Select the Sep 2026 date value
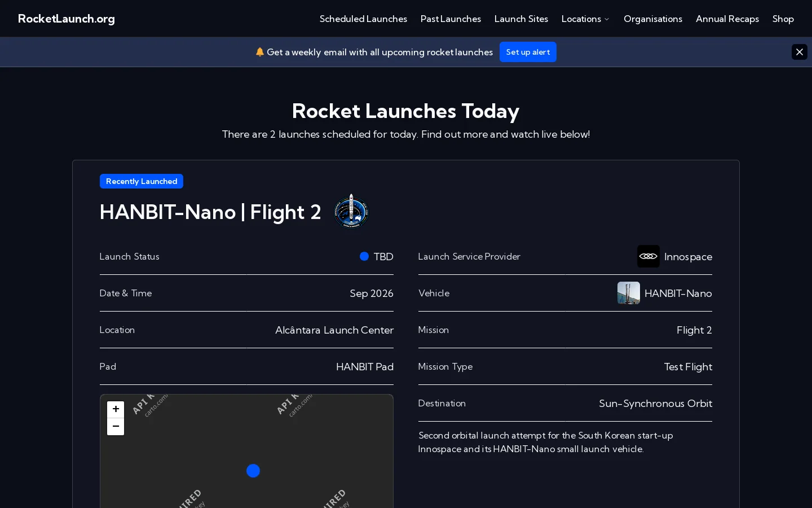Image resolution: width=812 pixels, height=508 pixels. tap(372, 294)
